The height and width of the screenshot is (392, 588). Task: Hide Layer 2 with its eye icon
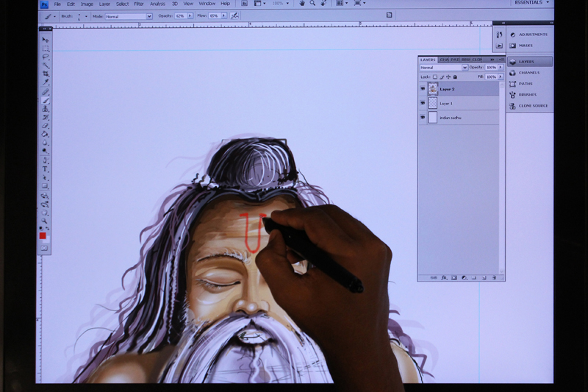coord(423,89)
